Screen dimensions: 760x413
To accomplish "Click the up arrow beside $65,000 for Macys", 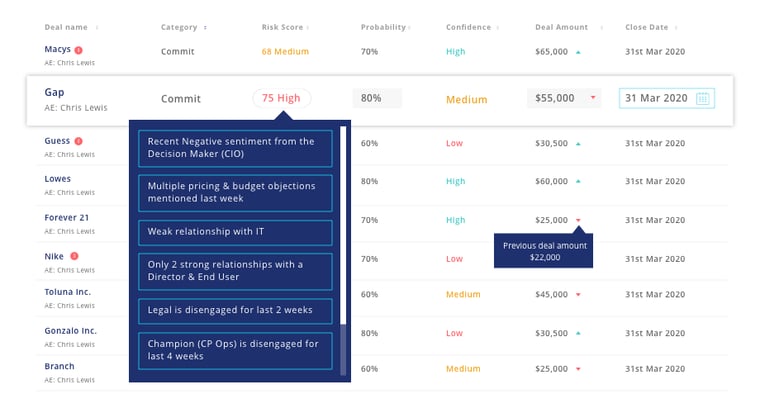I will click(x=578, y=52).
